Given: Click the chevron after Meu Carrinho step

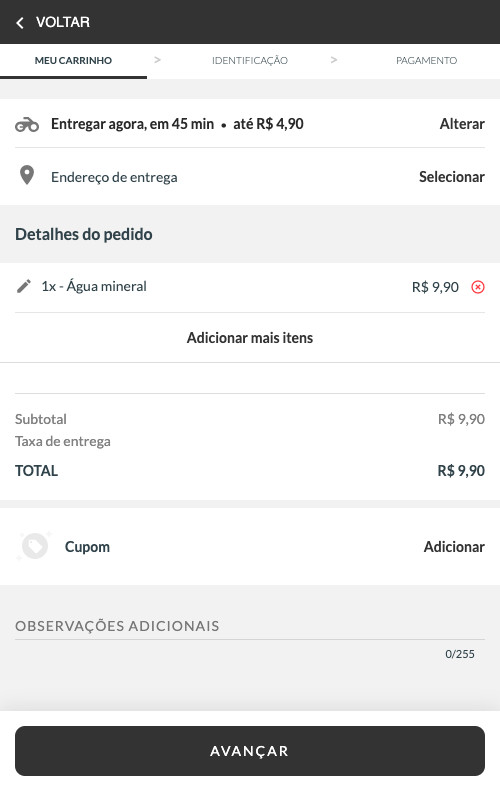Looking at the screenshot, I should coord(157,60).
